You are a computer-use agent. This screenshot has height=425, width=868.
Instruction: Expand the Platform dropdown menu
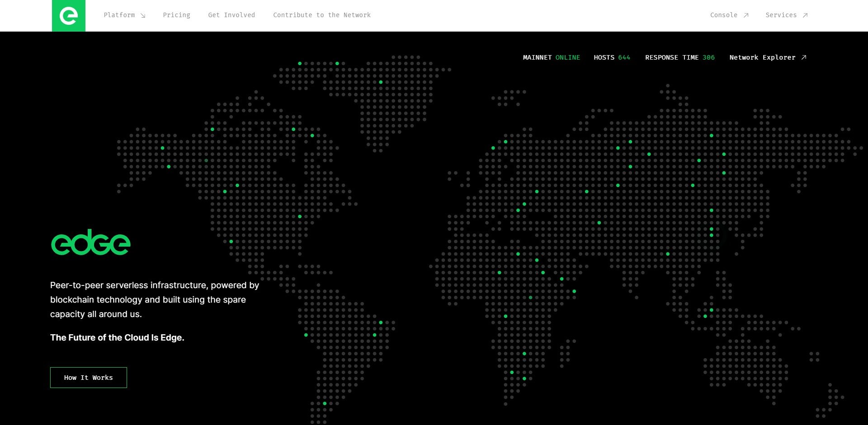tap(120, 15)
